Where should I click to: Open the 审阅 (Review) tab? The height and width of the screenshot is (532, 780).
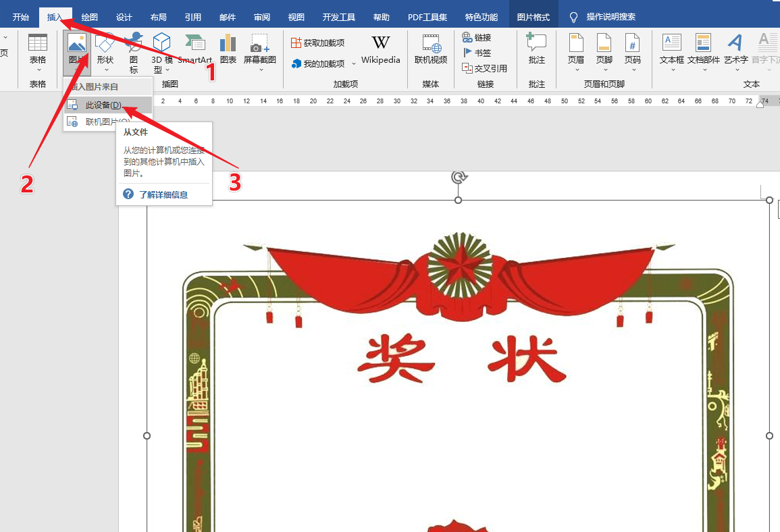pos(261,18)
